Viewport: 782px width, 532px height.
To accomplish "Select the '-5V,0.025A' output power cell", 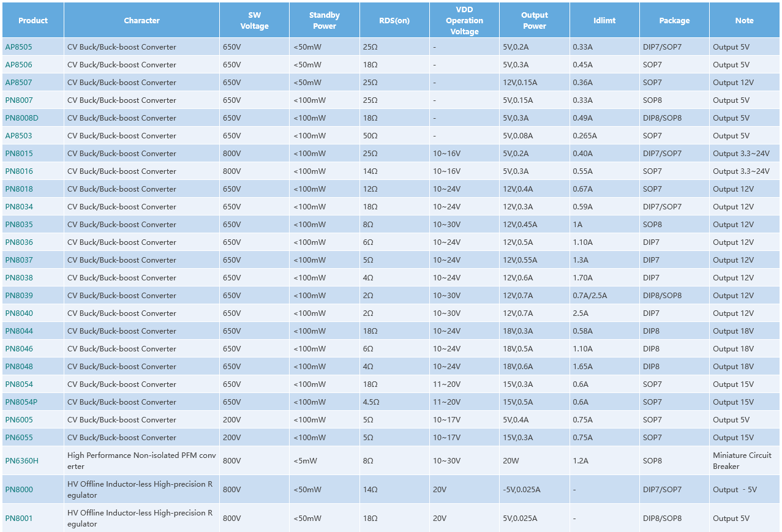I will 535,490.
